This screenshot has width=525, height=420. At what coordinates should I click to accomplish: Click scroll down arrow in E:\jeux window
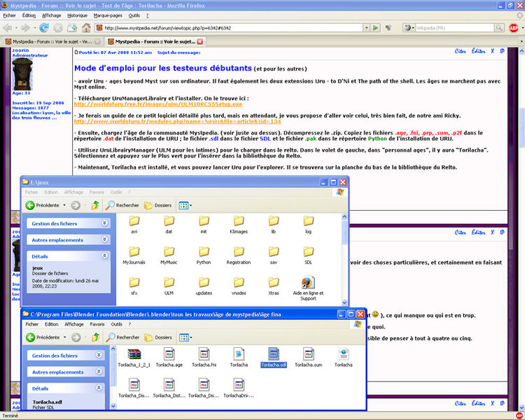point(344,302)
